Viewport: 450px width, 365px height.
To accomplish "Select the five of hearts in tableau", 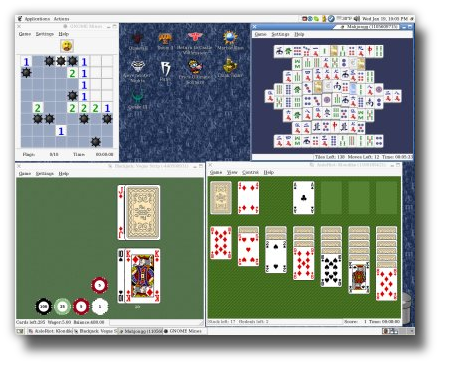I will (x=248, y=249).
